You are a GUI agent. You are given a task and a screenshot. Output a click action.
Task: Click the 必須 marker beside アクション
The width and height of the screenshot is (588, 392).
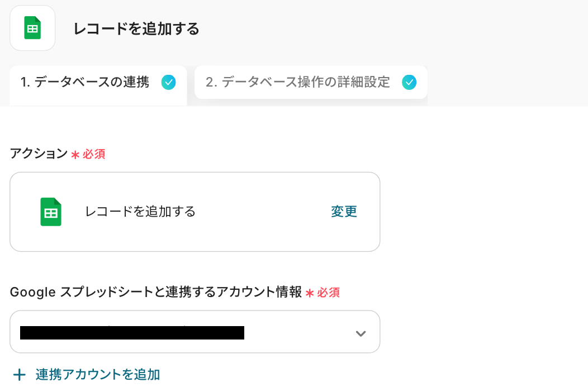coord(94,155)
